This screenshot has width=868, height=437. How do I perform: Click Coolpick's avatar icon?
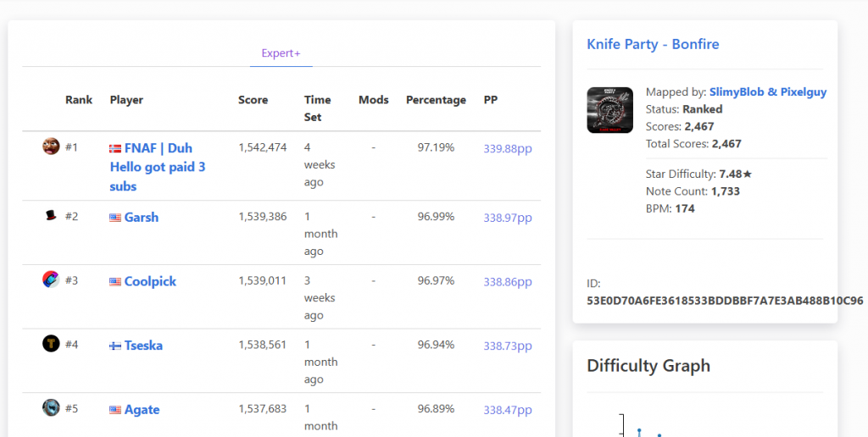pyautogui.click(x=51, y=279)
